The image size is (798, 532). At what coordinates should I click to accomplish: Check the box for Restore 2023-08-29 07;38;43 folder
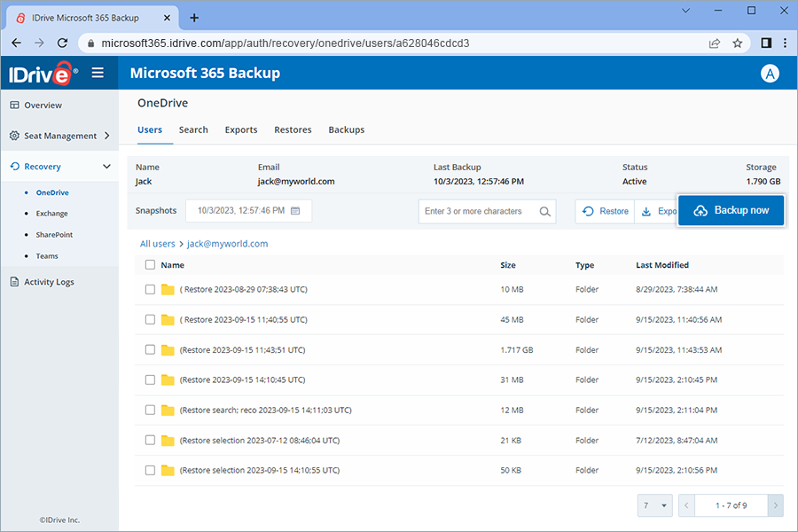pos(150,290)
